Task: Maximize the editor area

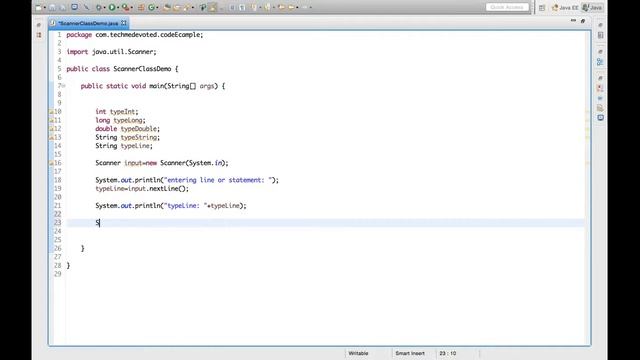Action: pos(583,21)
